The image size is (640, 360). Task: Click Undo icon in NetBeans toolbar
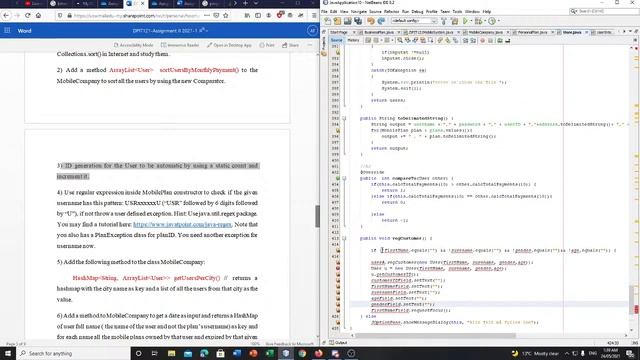tap(371, 21)
